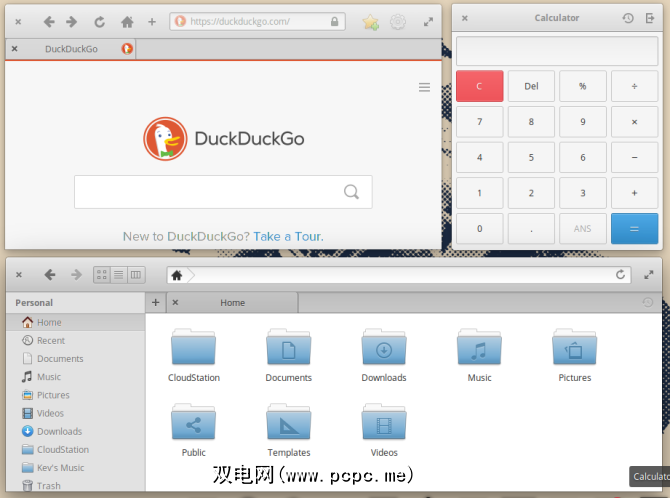Select the DuckDuckGo browser tab
Image resolution: width=670 pixels, height=498 pixels.
[71, 49]
